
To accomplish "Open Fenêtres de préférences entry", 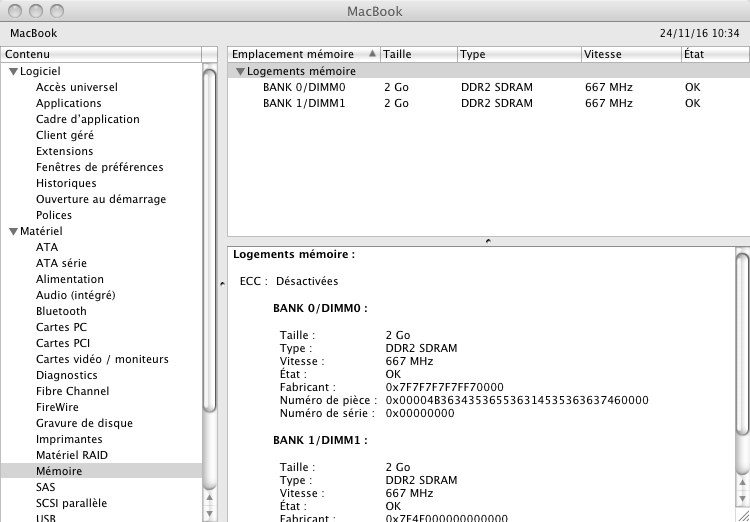I will (99, 167).
